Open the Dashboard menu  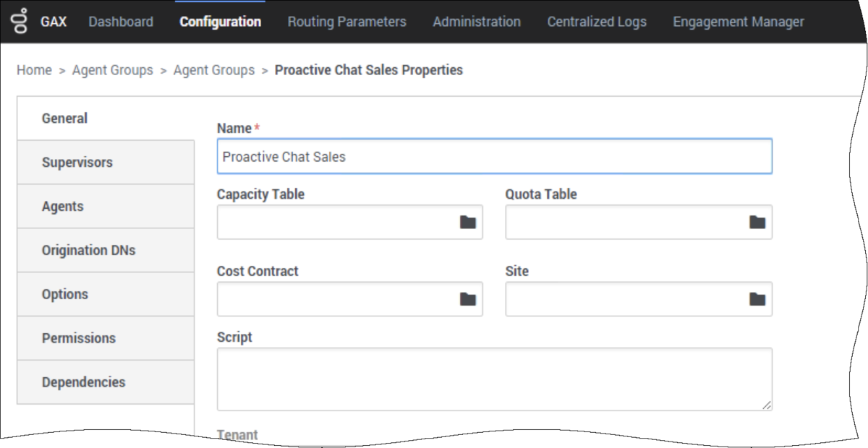point(121,22)
